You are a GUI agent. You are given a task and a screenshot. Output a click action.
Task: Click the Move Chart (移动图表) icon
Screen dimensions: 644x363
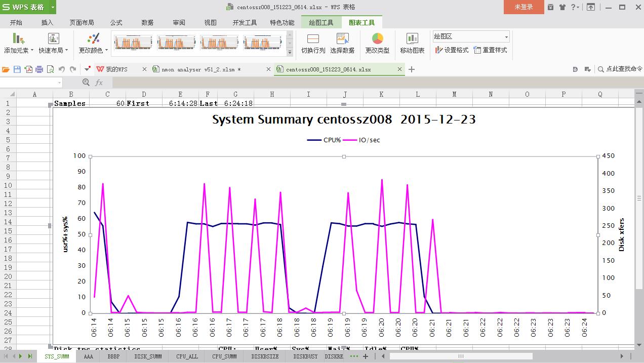click(x=412, y=39)
